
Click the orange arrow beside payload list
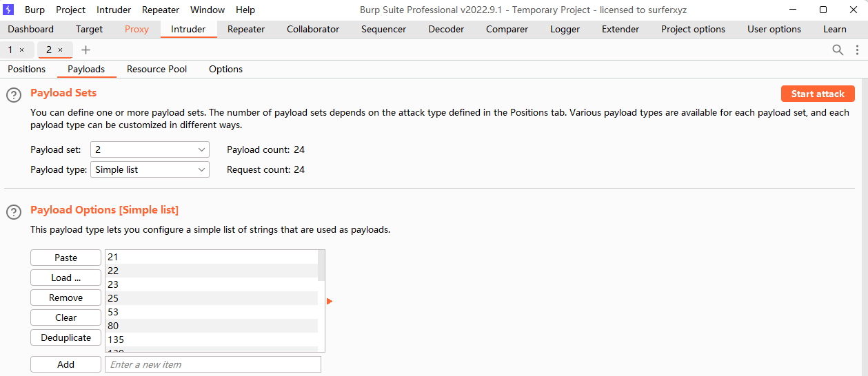[330, 301]
